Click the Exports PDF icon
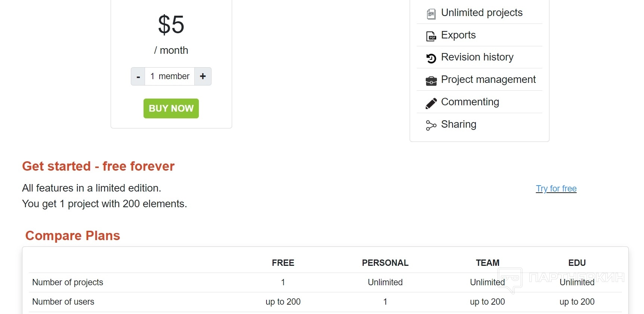 point(431,36)
